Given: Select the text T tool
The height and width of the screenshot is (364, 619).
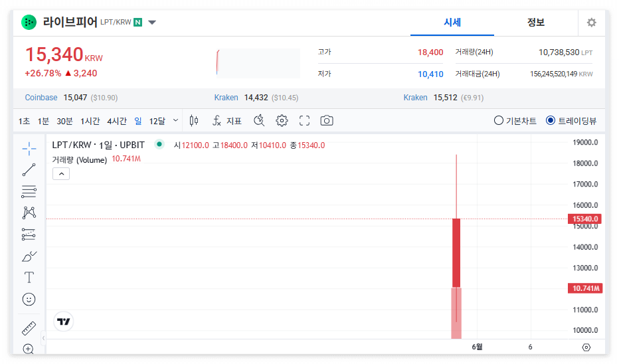Looking at the screenshot, I should pyautogui.click(x=29, y=278).
